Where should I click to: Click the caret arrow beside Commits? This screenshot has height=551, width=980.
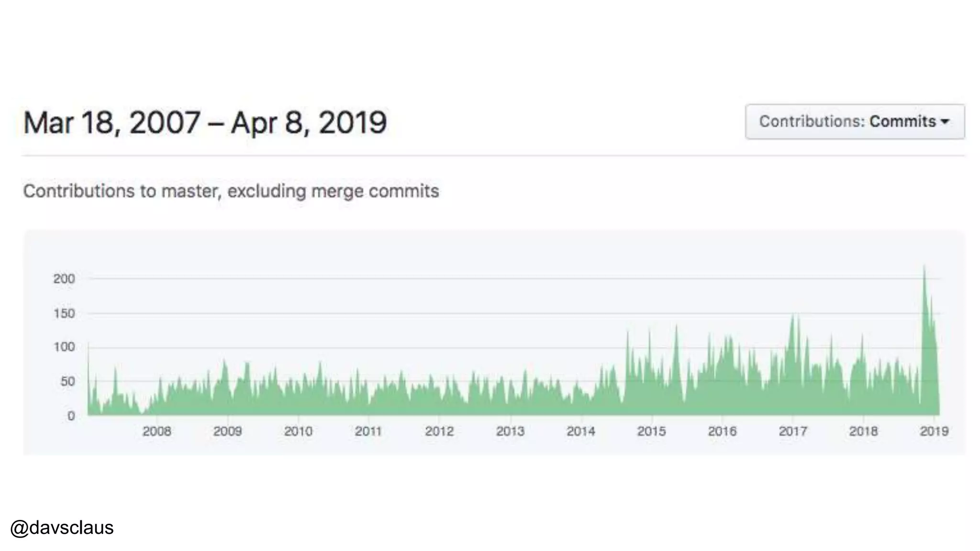pyautogui.click(x=945, y=122)
